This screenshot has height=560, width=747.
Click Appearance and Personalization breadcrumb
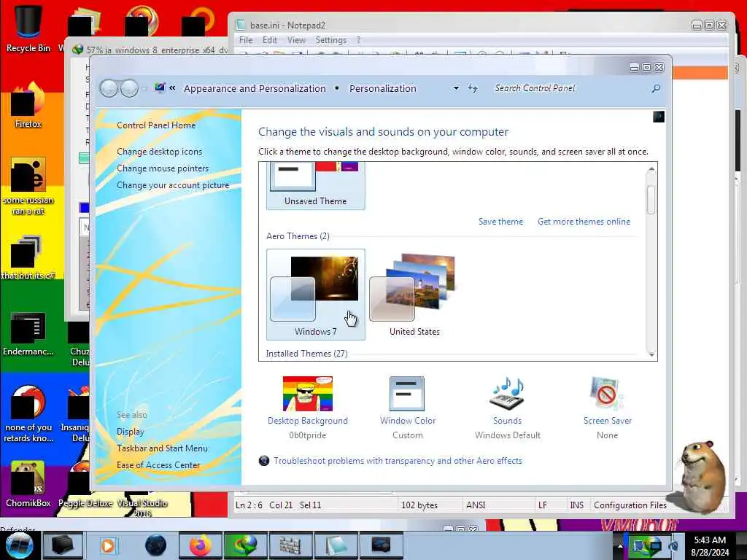[x=255, y=88]
